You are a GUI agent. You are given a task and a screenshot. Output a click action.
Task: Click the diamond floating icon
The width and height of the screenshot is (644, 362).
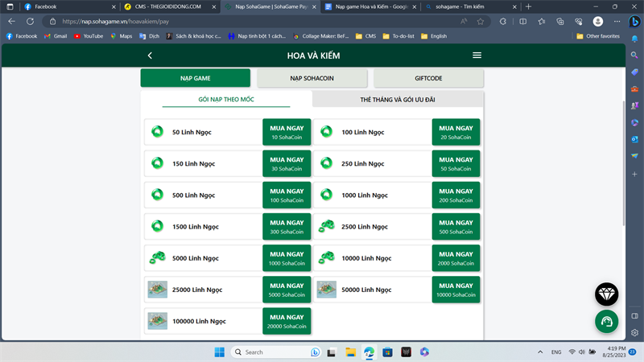(x=606, y=294)
